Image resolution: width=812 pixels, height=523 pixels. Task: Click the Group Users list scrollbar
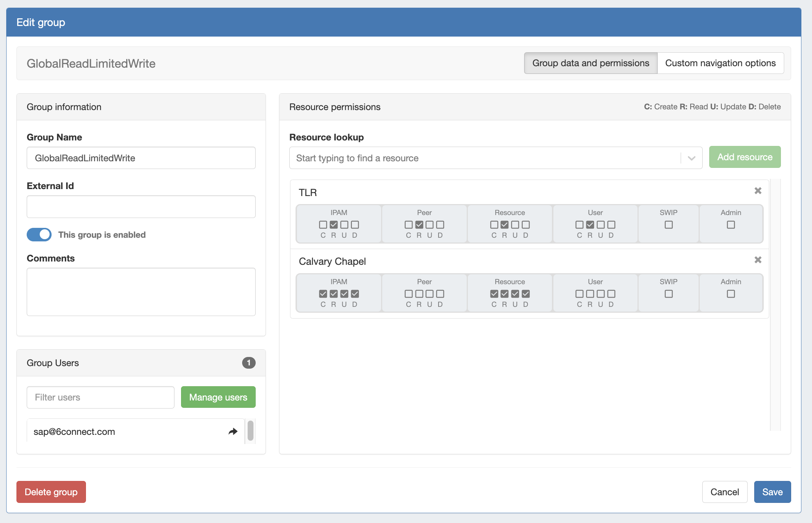[x=251, y=431]
